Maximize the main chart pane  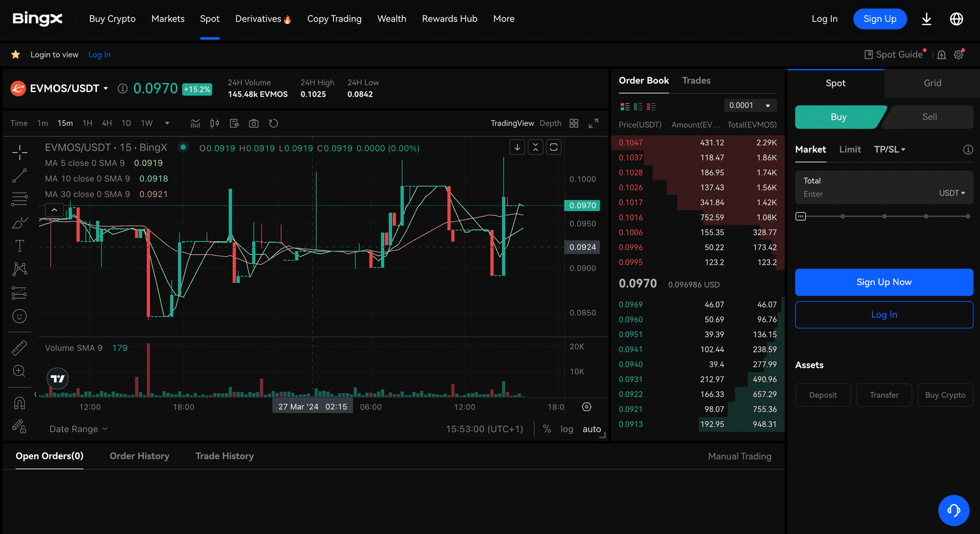(x=554, y=147)
